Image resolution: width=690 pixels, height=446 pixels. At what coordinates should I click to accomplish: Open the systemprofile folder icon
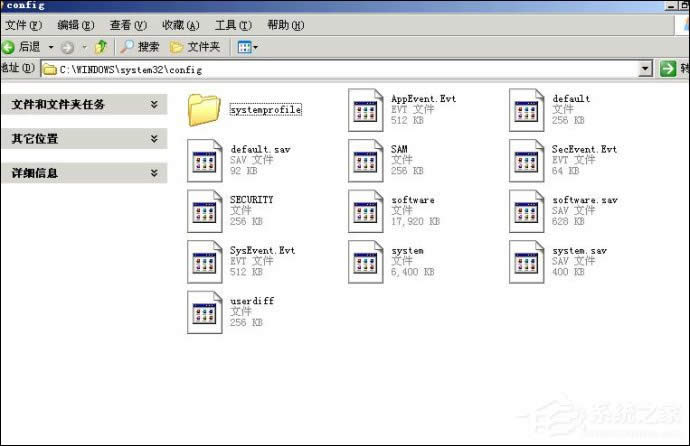click(x=204, y=110)
